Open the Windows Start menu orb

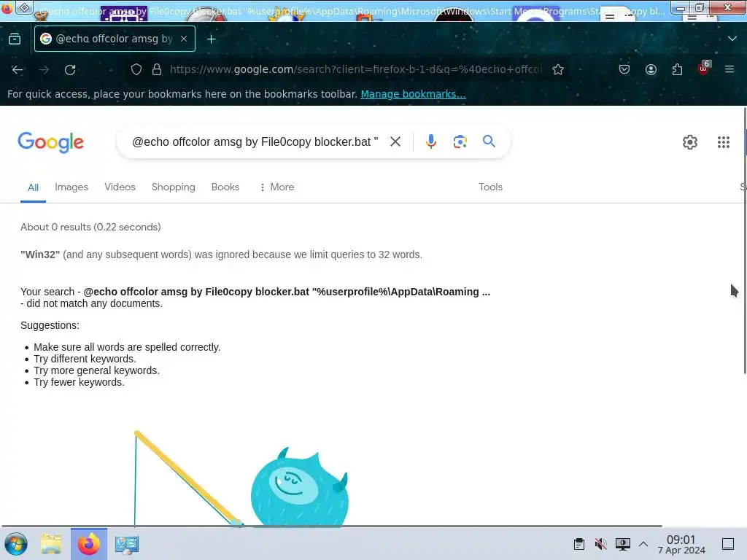pyautogui.click(x=16, y=544)
